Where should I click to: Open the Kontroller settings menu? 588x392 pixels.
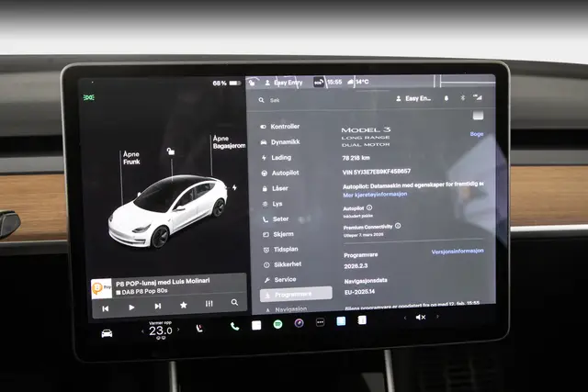point(280,127)
